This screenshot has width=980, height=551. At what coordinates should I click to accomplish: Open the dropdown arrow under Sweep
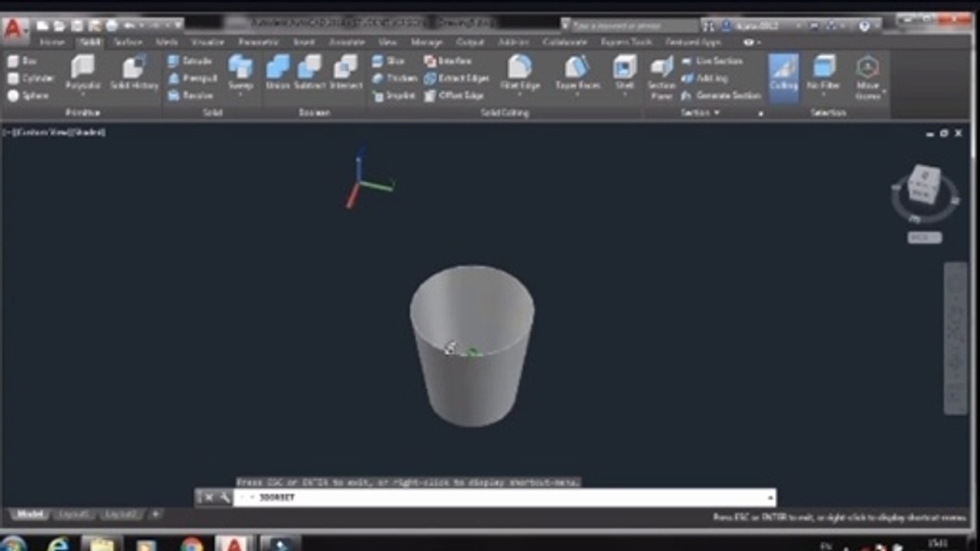pyautogui.click(x=240, y=95)
